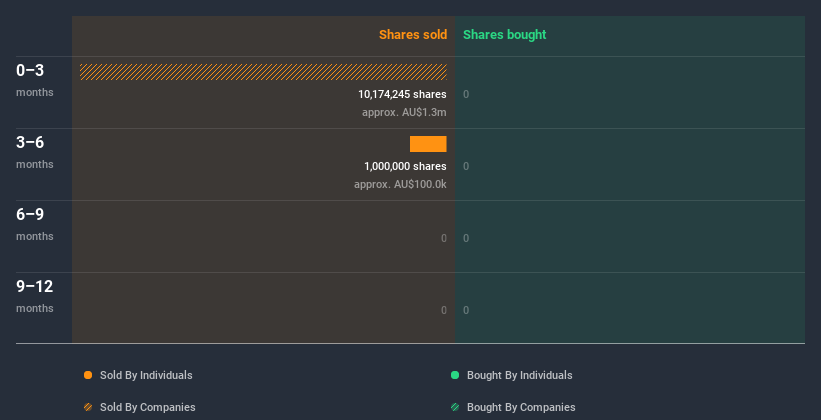Click the Shares sold column header
The image size is (821, 420).
point(413,35)
